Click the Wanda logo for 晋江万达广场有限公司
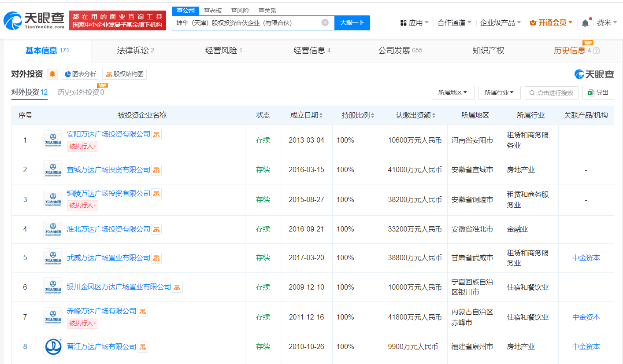623x364 pixels. click(53, 347)
